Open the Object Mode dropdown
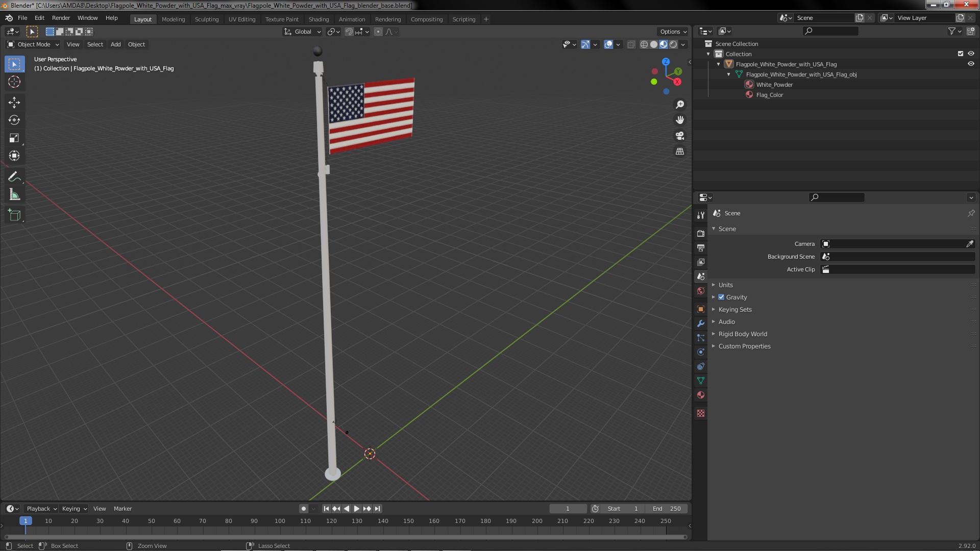 coord(33,44)
